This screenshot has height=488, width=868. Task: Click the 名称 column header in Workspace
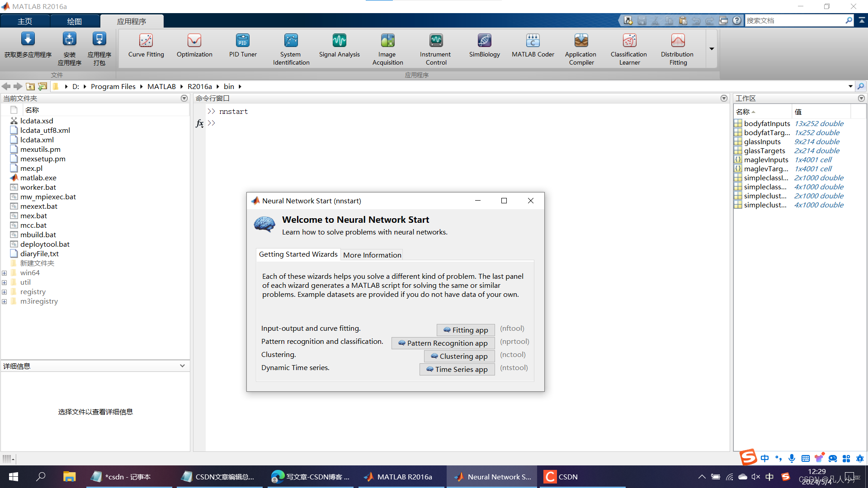762,112
